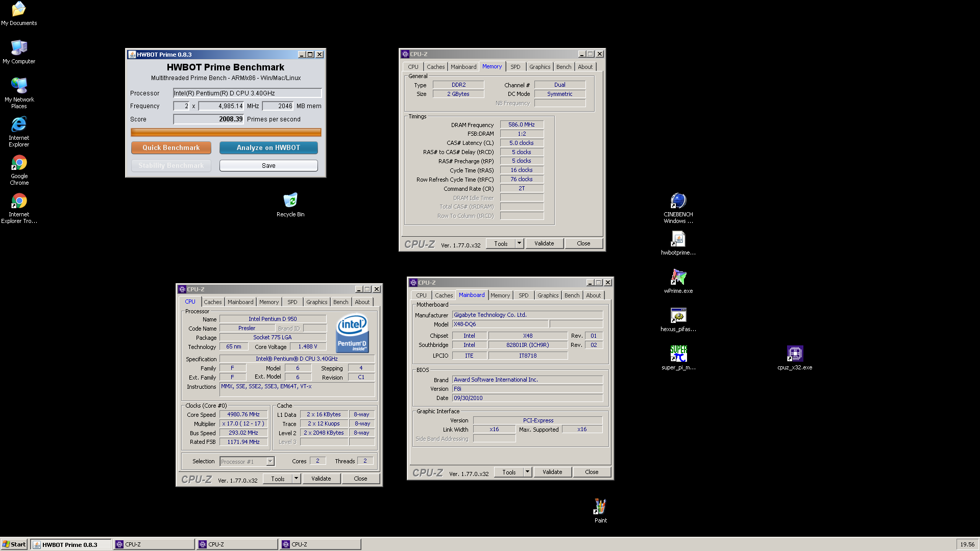Open About tab in Memory CPU-Z window

click(585, 67)
